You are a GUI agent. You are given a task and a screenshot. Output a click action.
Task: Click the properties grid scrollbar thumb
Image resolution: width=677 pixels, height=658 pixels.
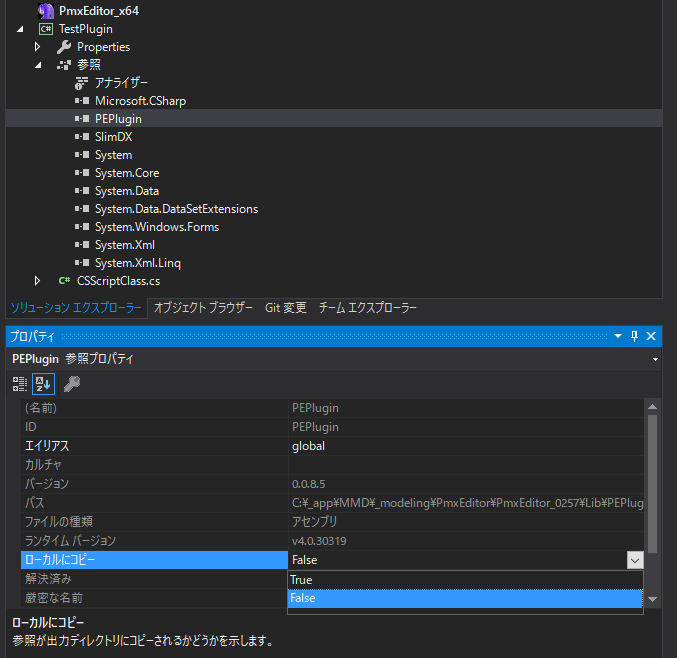pyautogui.click(x=652, y=484)
